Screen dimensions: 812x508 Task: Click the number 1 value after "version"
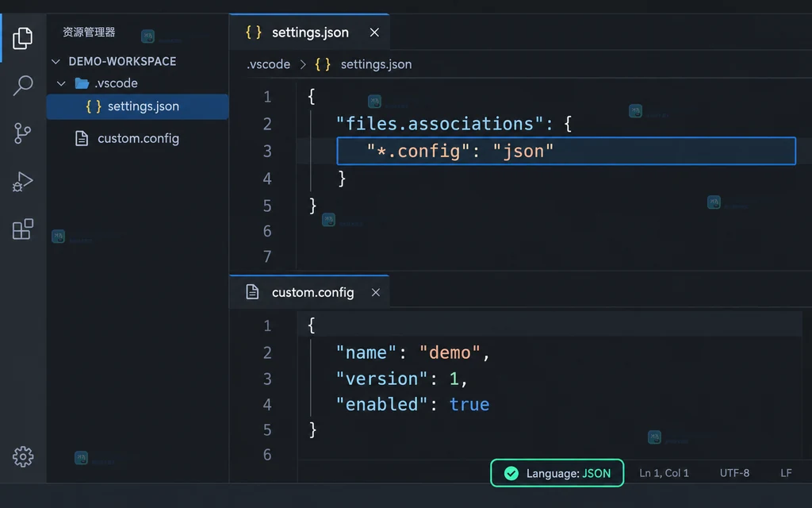coord(454,379)
